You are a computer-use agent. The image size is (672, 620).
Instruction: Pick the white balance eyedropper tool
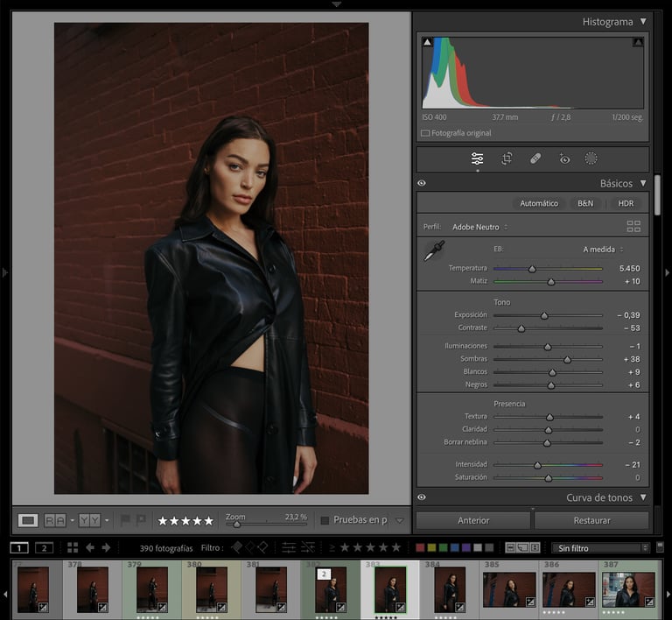[x=434, y=250]
